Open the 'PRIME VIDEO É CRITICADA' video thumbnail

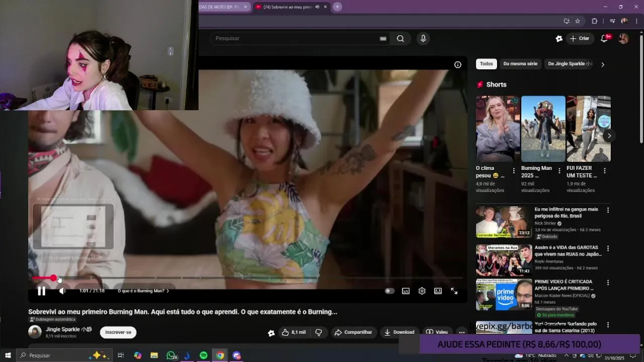point(504,294)
